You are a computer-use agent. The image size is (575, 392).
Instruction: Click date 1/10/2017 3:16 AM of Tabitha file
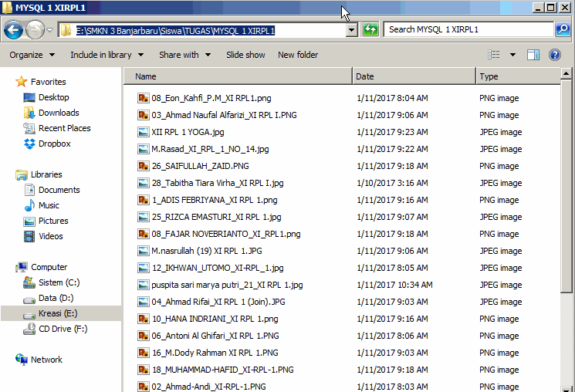click(x=392, y=183)
